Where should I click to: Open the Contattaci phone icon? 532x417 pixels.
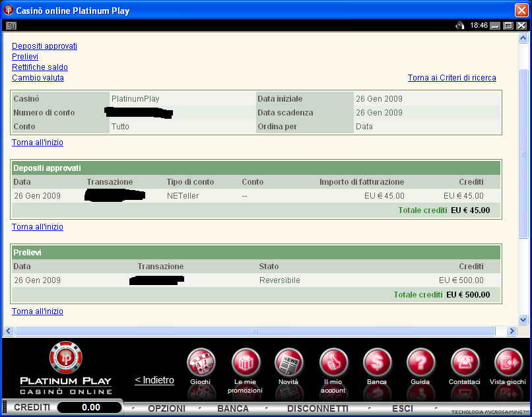tap(465, 363)
